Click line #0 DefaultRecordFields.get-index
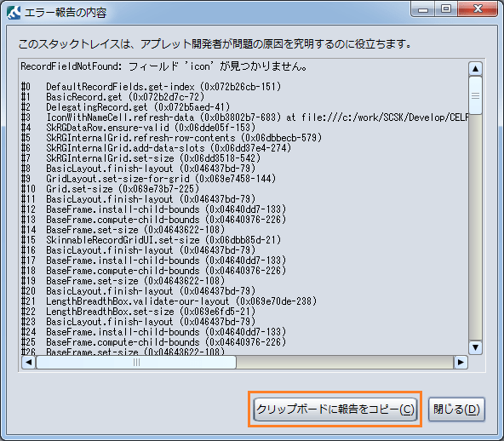The height and width of the screenshot is (441, 504). coord(151,87)
